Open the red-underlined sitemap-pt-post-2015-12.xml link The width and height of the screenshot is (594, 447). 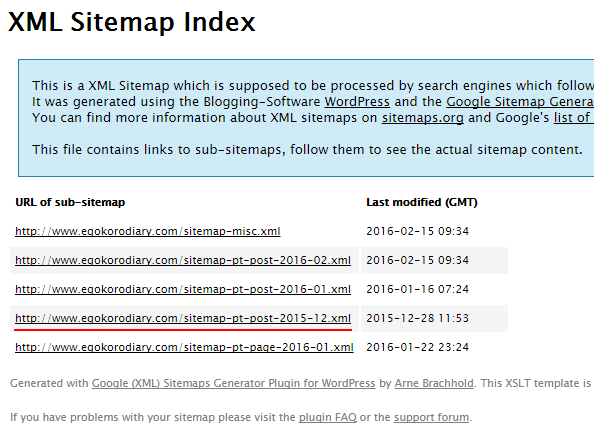(x=183, y=318)
